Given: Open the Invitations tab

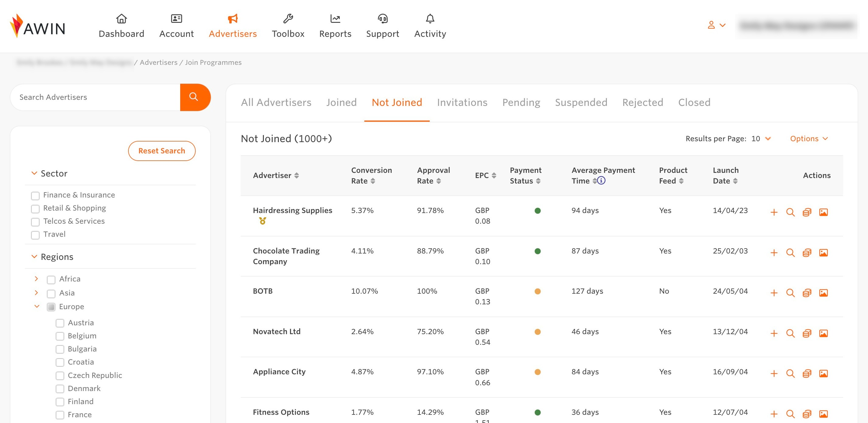Looking at the screenshot, I should (462, 102).
